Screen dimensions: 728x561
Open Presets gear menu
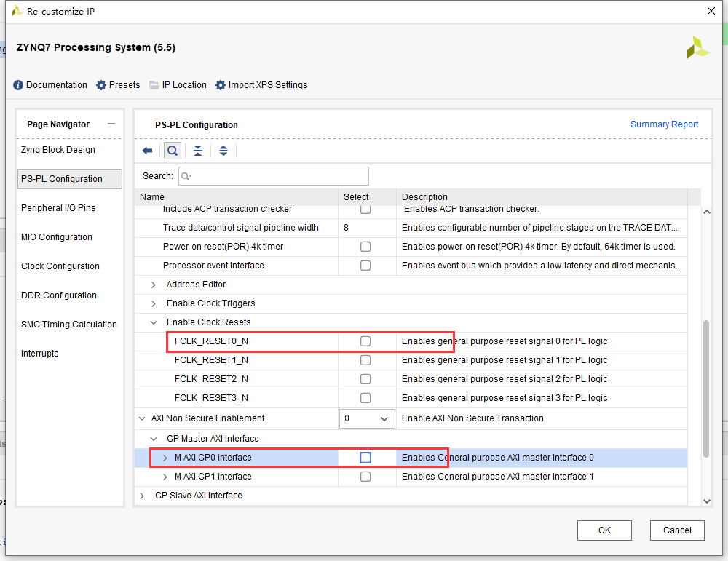click(x=101, y=85)
